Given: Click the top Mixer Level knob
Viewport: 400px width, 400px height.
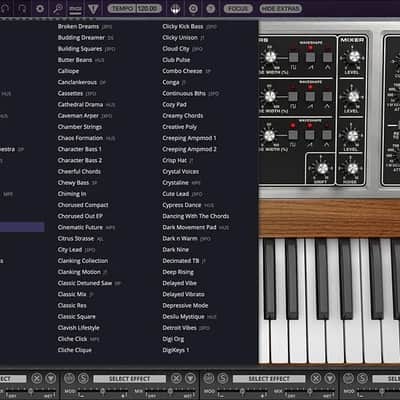Looking at the screenshot, I should tap(354, 57).
